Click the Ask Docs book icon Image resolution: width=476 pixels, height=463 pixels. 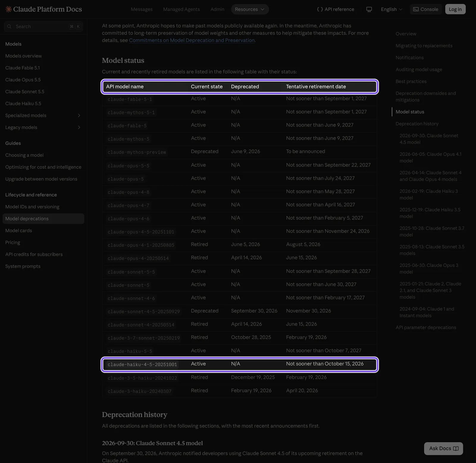[x=456, y=448]
